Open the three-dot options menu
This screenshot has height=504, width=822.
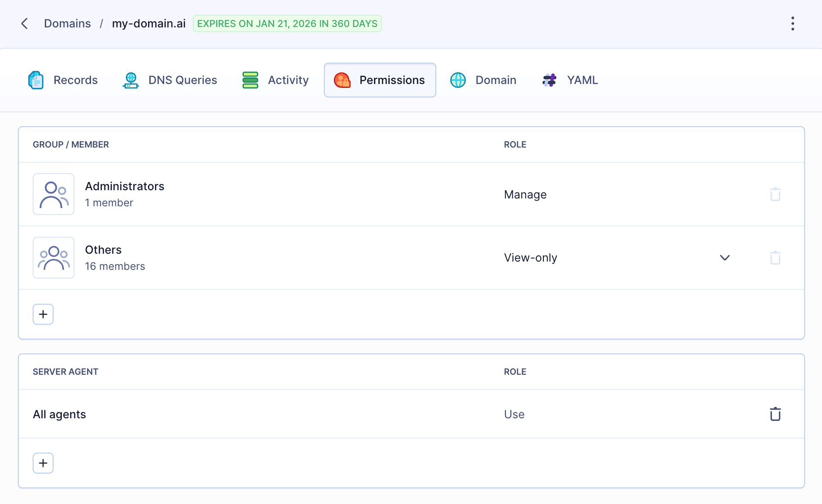[x=792, y=24]
